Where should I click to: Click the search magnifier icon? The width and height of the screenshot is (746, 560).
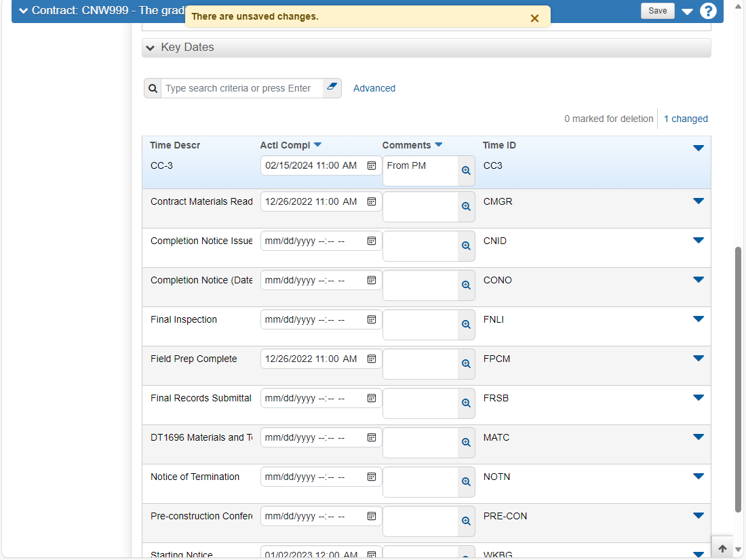[153, 89]
